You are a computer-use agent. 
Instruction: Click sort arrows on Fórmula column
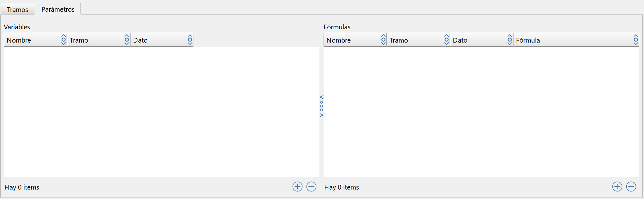coord(636,40)
